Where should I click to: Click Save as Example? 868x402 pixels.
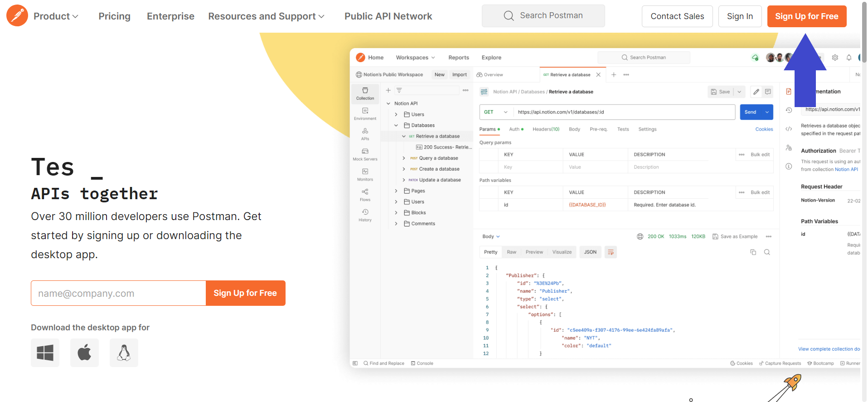click(x=735, y=236)
